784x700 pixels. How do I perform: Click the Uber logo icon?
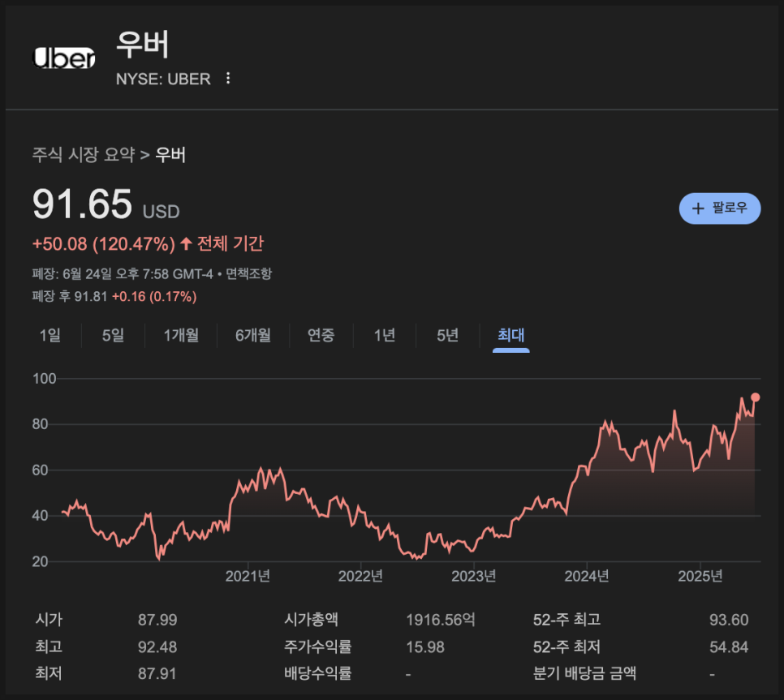[x=63, y=58]
